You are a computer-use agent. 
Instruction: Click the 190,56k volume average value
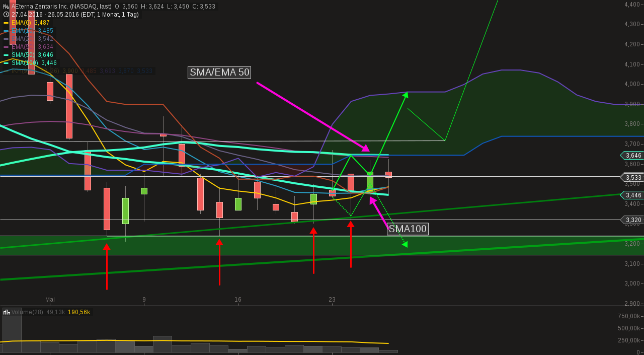pyautogui.click(x=79, y=312)
